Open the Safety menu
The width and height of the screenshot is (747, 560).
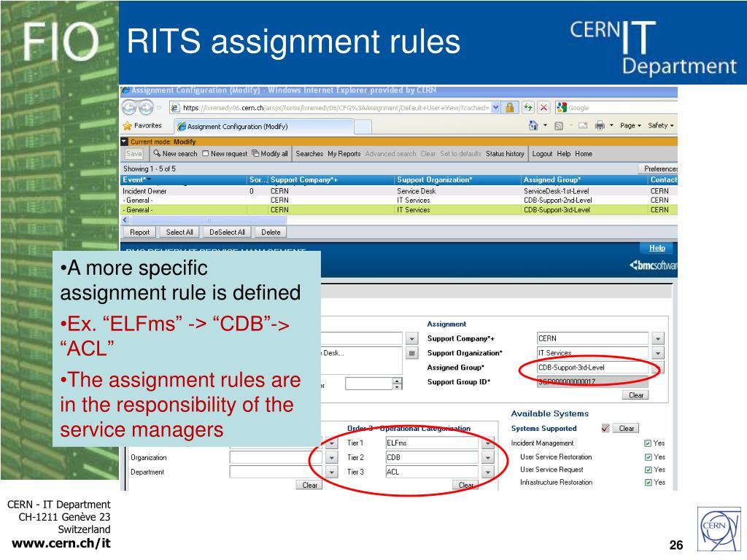(660, 125)
